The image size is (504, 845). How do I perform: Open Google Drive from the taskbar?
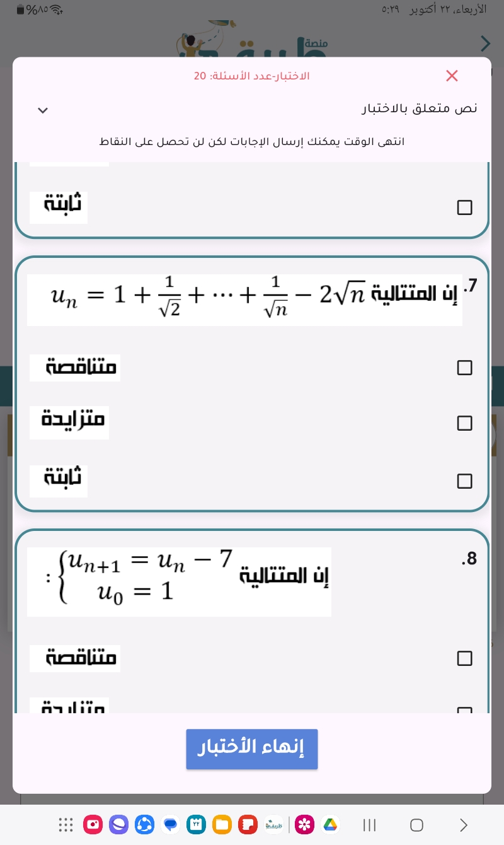330,824
